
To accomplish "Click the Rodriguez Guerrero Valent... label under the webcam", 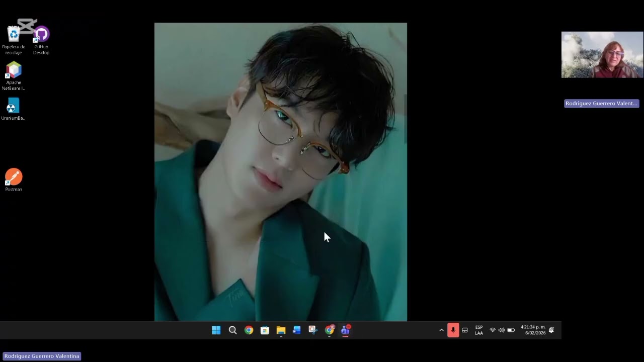I will (x=602, y=104).
